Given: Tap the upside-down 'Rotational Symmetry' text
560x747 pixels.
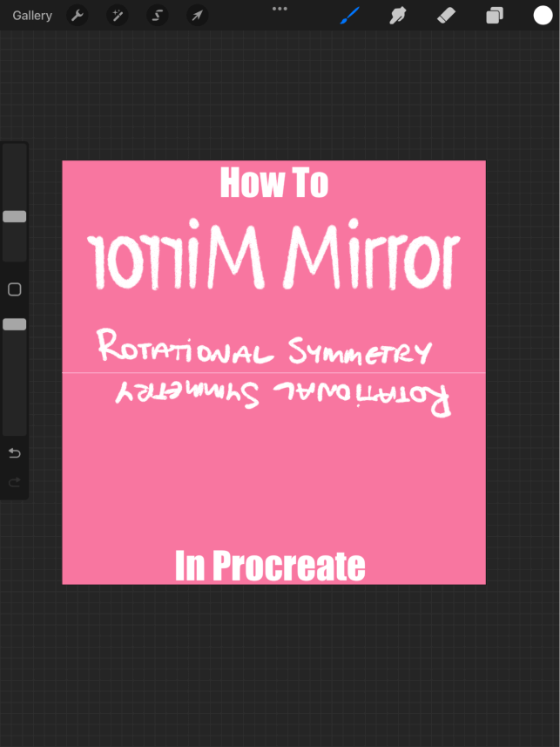Looking at the screenshot, I should click(x=283, y=398).
